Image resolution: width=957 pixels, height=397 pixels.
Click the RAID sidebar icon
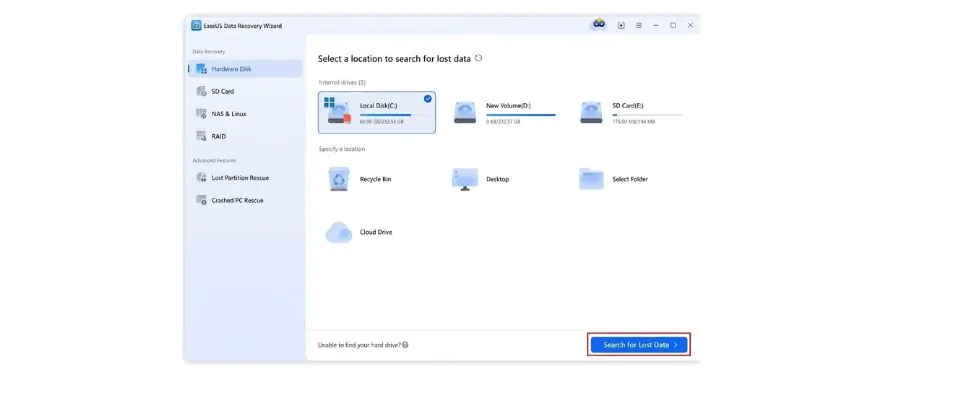[201, 136]
